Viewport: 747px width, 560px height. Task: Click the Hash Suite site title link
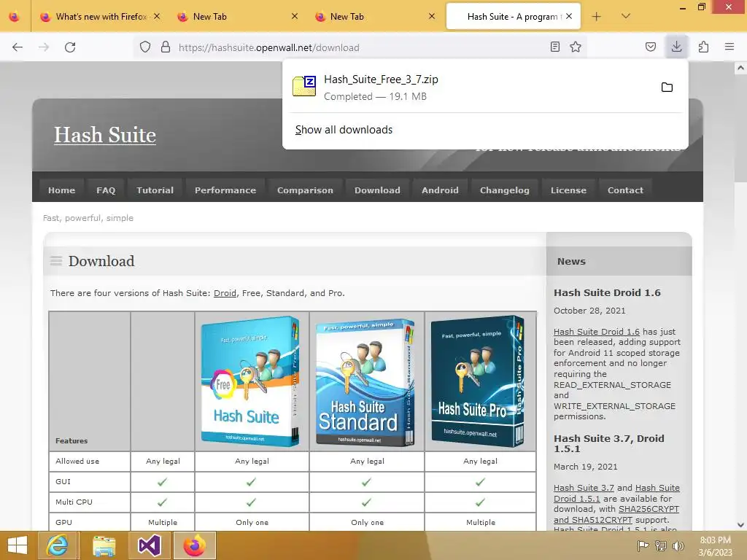pos(105,135)
